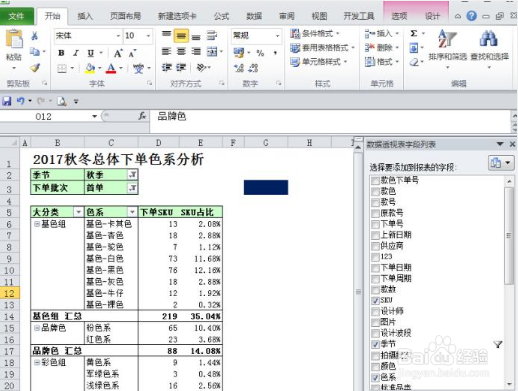
Task: Open 单元格样式 cell styles
Action: point(318,62)
